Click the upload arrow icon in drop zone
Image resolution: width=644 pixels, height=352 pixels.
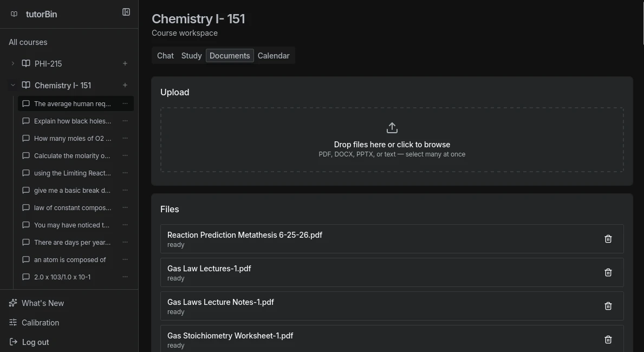pos(392,128)
